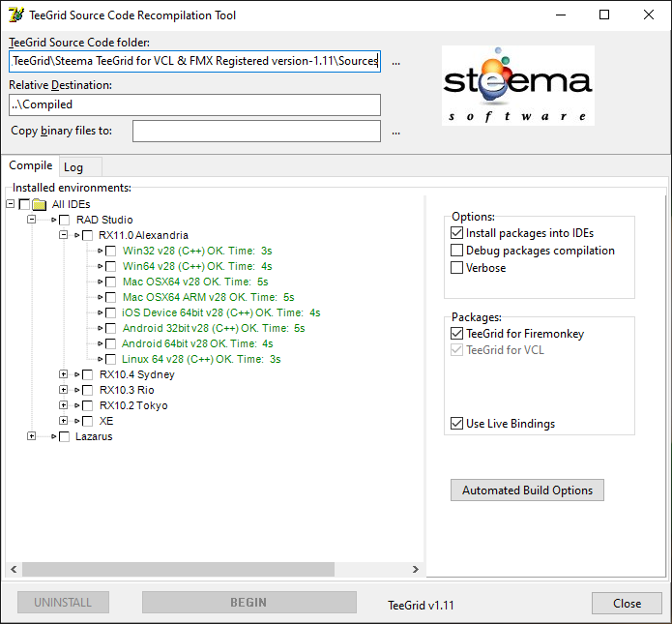Click the Steema software logo
This screenshot has width=672, height=624.
[x=517, y=85]
